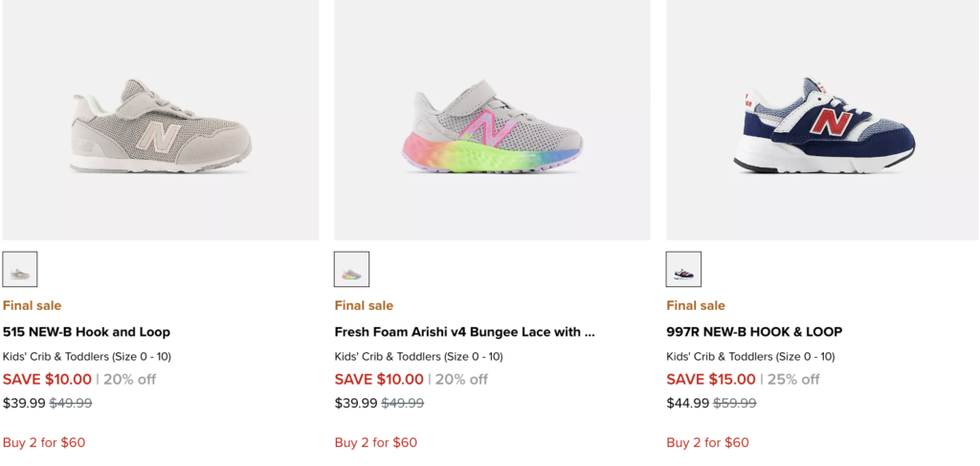
Task: Click the Final sale label above 515 NEW-B
Action: coord(32,305)
